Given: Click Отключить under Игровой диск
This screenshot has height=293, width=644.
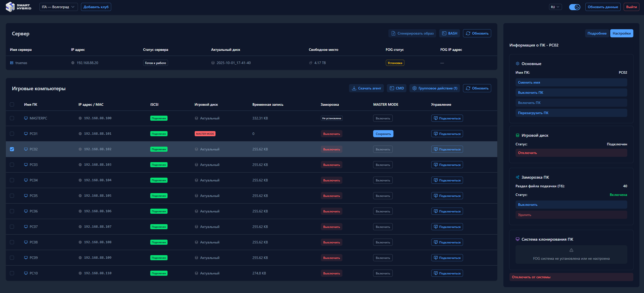Looking at the screenshot, I should [x=571, y=153].
